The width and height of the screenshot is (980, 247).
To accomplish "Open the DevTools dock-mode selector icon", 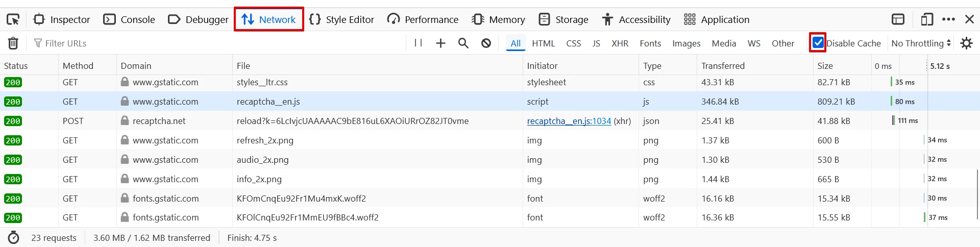I will pyautogui.click(x=898, y=20).
